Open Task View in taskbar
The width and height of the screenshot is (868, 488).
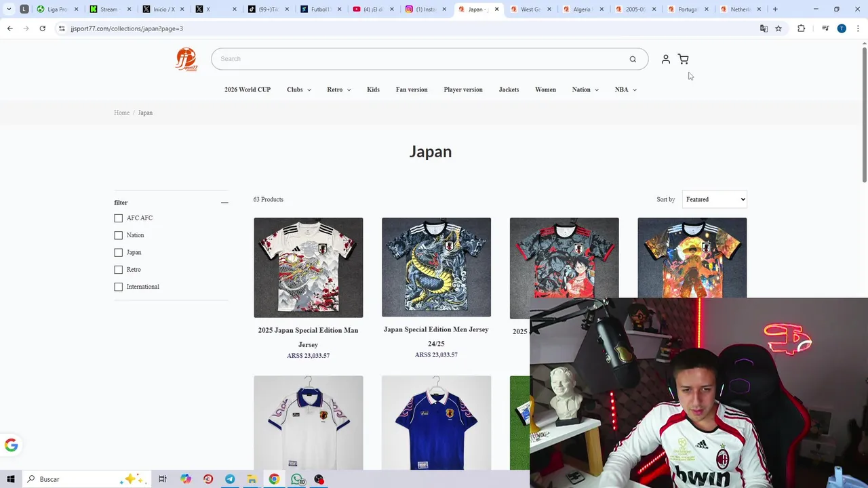click(162, 479)
